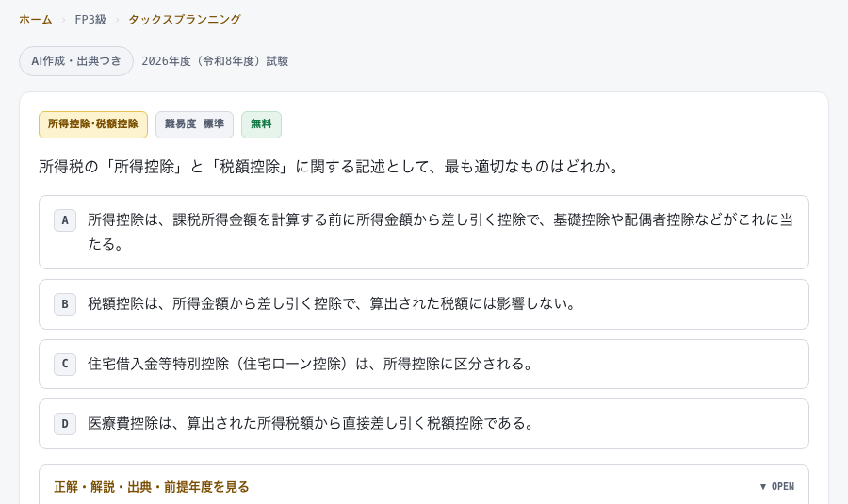Click the 難易度 標準 tag
Image resolution: width=848 pixels, height=504 pixels.
[195, 124]
